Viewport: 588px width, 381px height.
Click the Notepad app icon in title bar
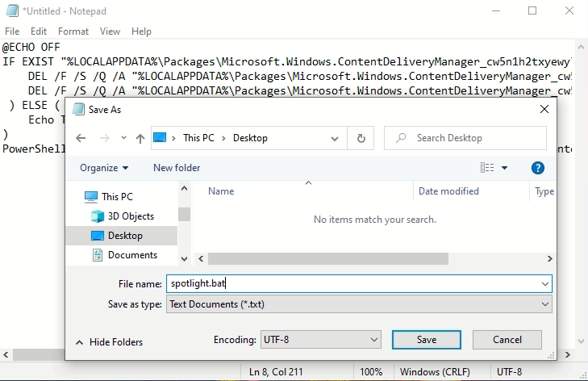tap(12, 10)
